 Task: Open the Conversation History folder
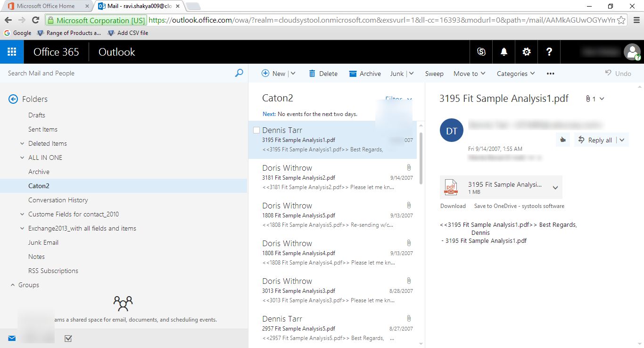click(x=58, y=200)
